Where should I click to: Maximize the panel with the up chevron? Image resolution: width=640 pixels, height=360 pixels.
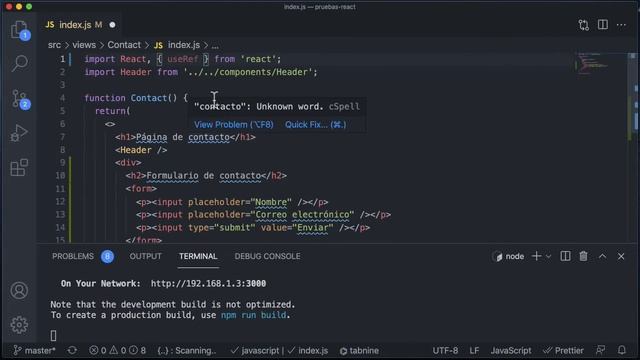pyautogui.click(x=602, y=256)
